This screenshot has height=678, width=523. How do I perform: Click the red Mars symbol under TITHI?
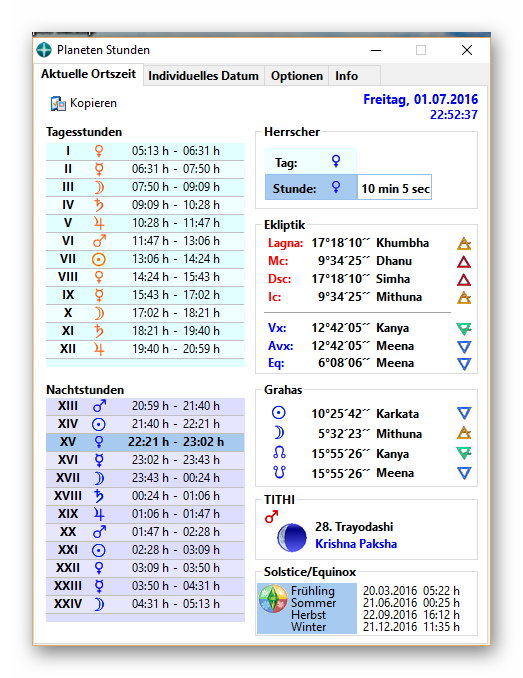point(271,517)
